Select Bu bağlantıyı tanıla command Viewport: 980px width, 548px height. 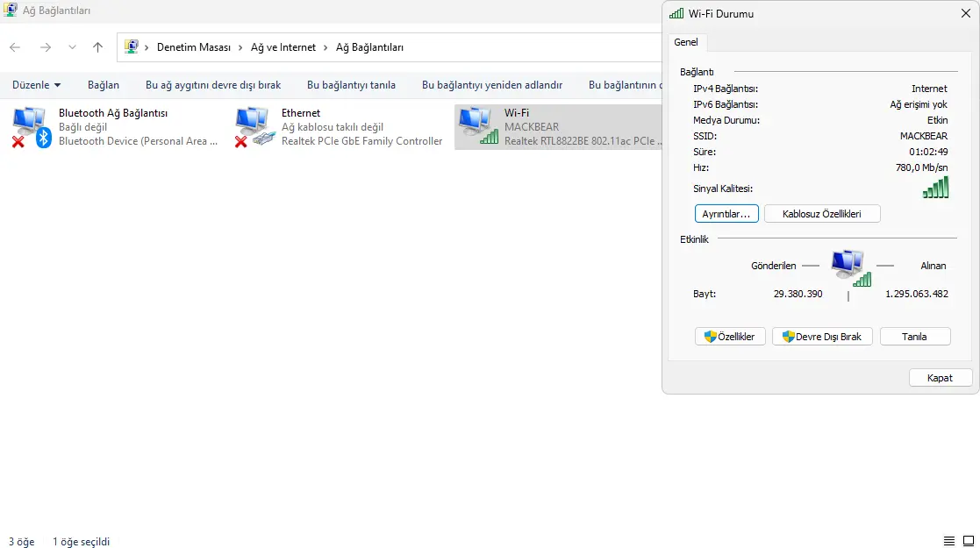point(351,85)
